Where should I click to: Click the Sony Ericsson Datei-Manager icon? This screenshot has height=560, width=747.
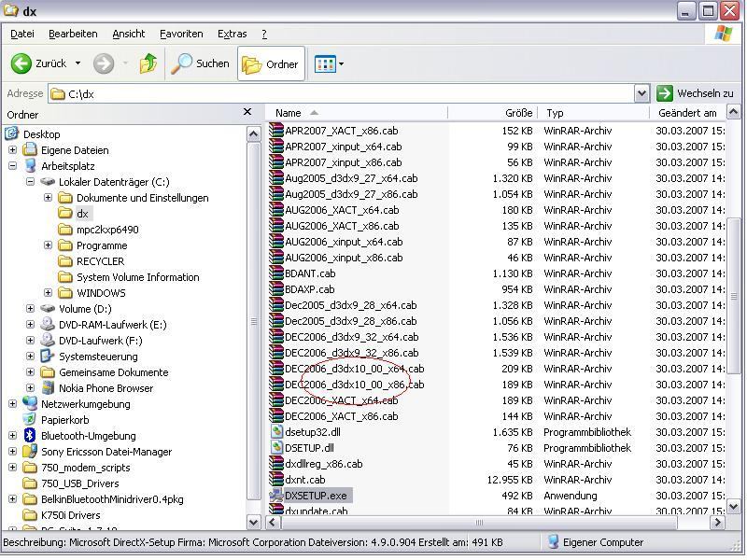30,451
